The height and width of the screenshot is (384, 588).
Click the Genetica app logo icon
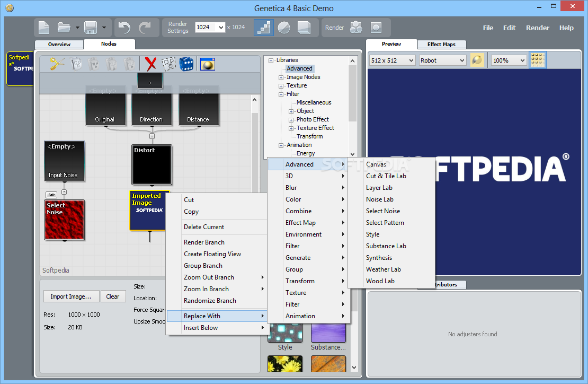pyautogui.click(x=10, y=8)
